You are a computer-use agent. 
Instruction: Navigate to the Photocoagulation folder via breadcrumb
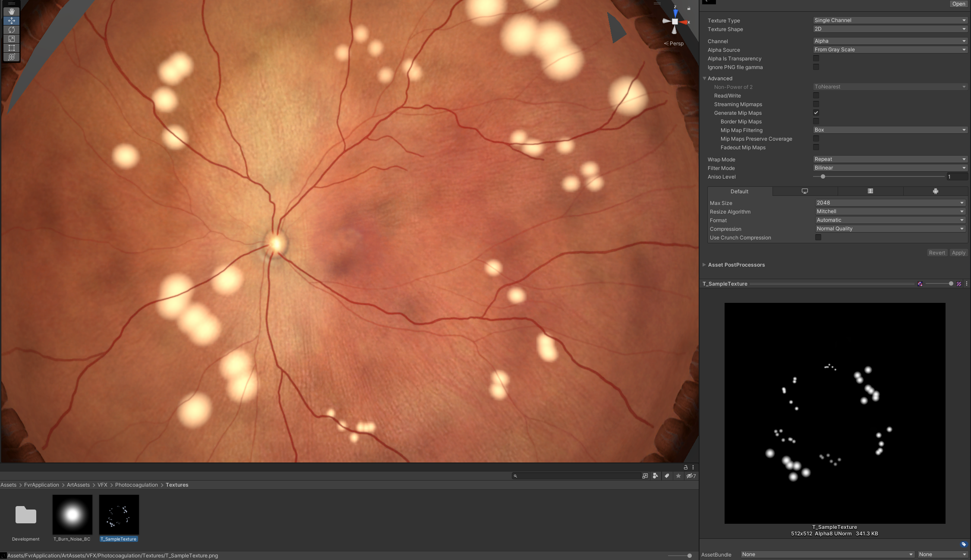[x=136, y=484]
